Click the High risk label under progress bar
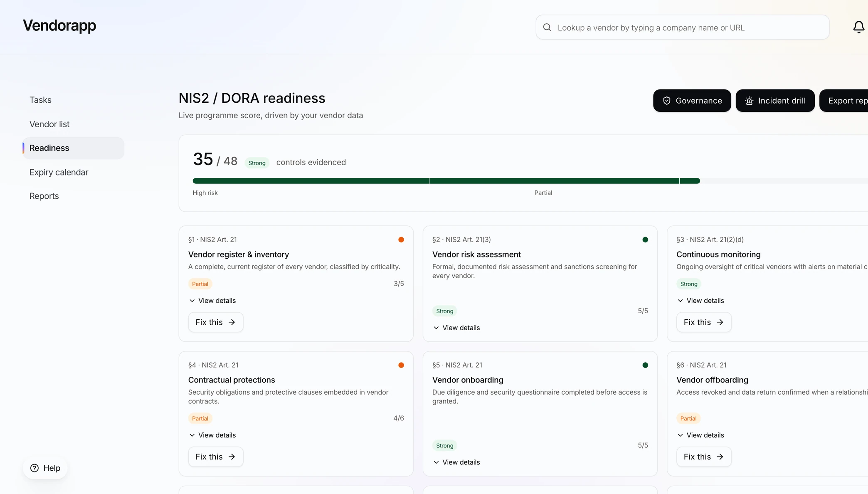 (x=205, y=193)
